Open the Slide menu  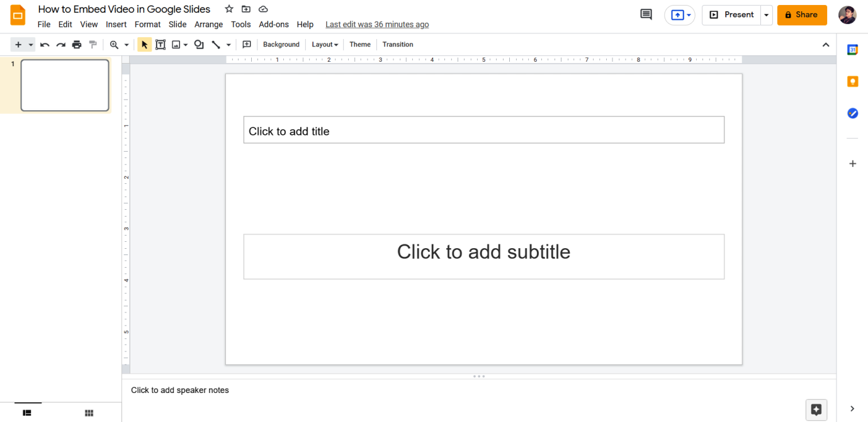(x=178, y=25)
